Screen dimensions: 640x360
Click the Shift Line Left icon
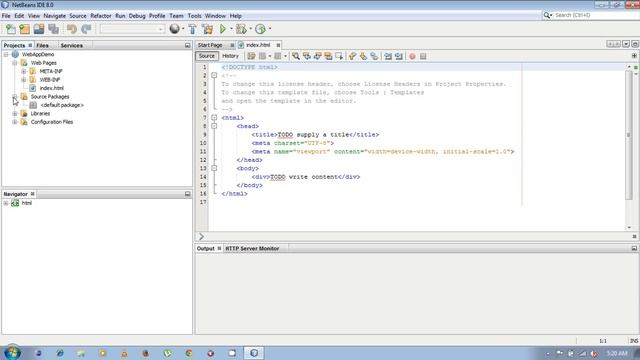tap(388, 56)
